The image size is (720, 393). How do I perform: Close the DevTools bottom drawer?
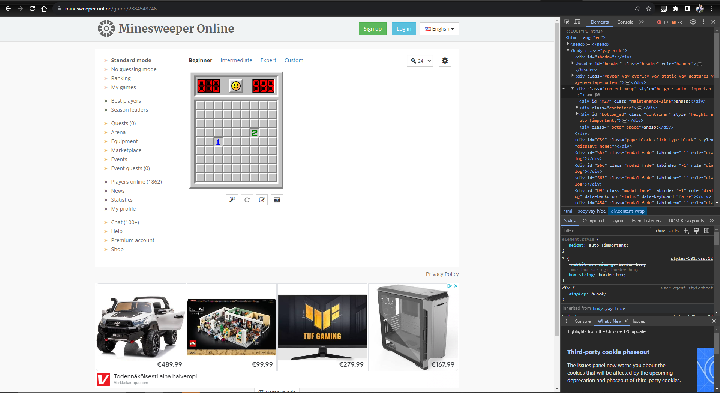point(714,321)
